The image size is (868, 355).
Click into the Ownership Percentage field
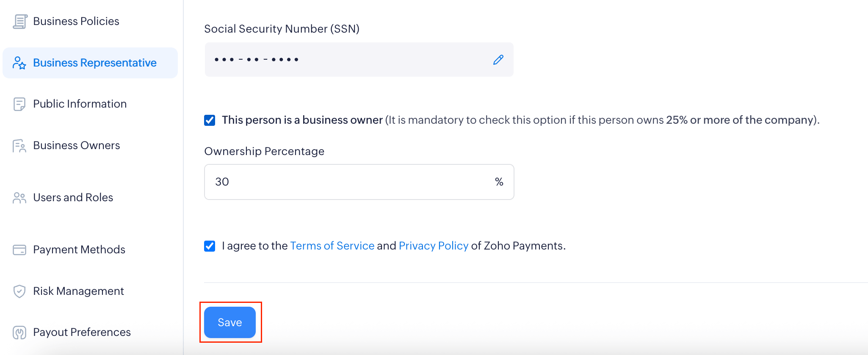347,182
